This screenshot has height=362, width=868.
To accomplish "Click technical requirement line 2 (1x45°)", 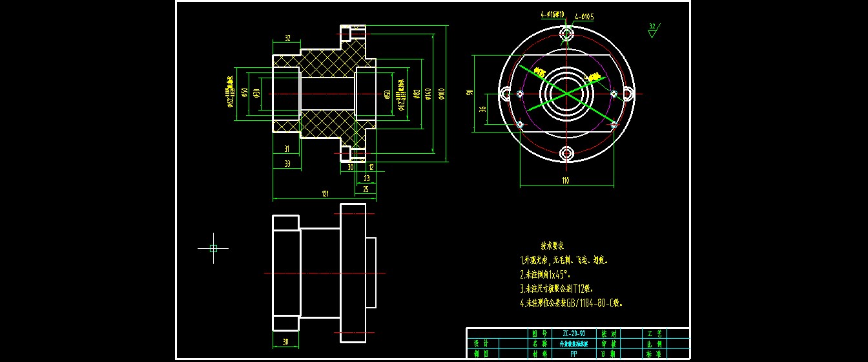I will (x=546, y=274).
